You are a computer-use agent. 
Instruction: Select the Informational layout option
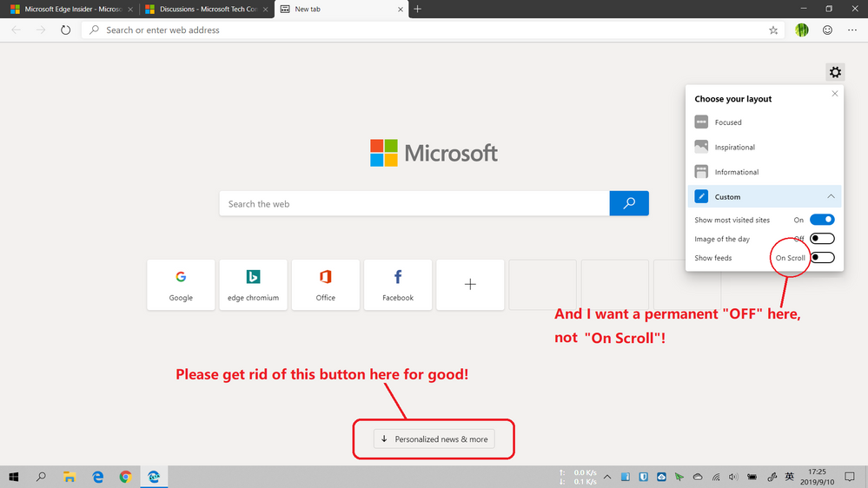(764, 172)
